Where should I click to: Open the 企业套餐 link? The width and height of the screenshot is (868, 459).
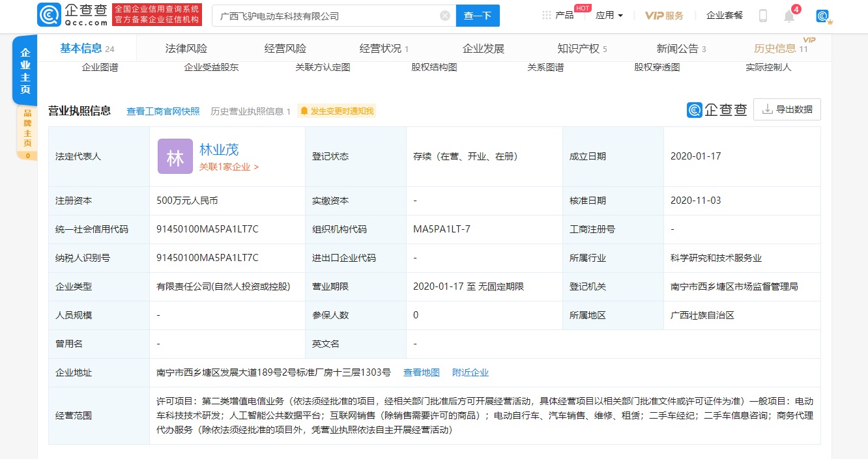coord(725,15)
